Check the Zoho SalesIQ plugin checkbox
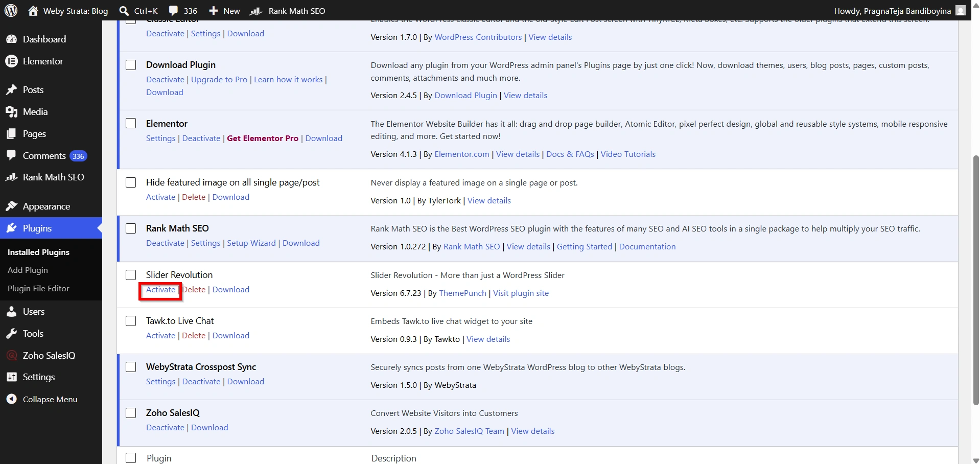 click(x=131, y=413)
